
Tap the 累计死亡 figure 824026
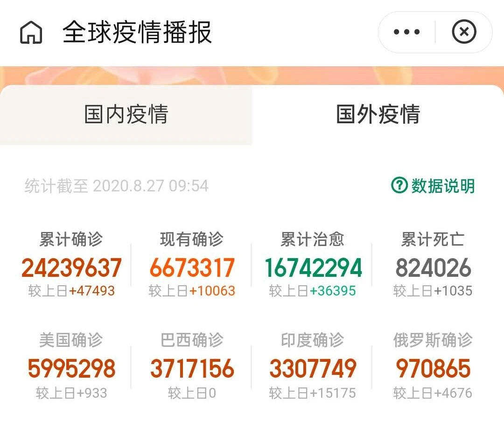(433, 268)
